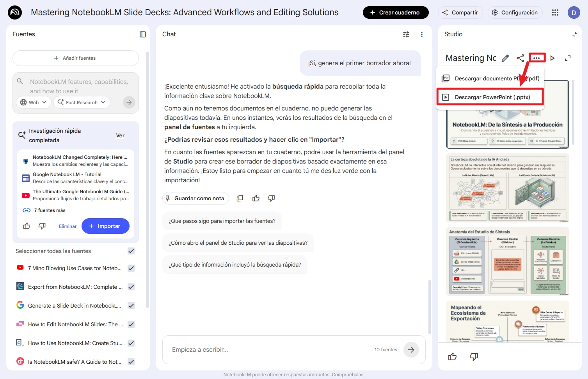Open the Fast Research mode dropdown
The image size is (588, 379).
tap(82, 102)
